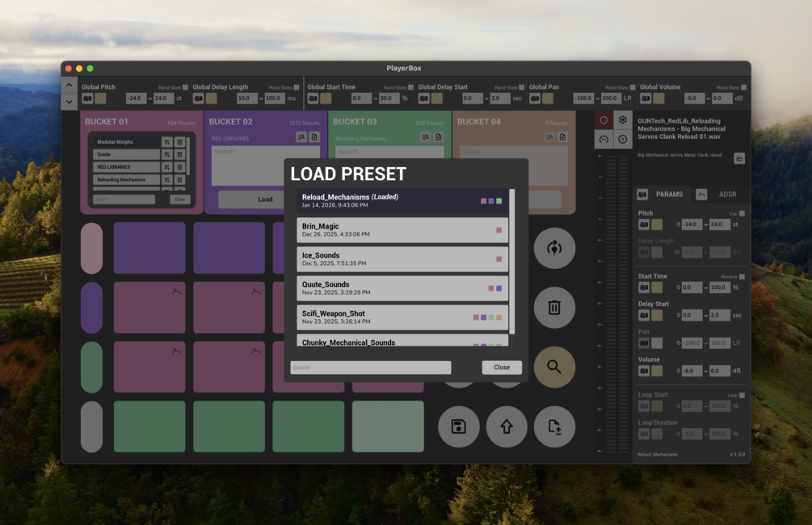Click the Global Pan dice icon
The height and width of the screenshot is (525, 812).
(535, 99)
